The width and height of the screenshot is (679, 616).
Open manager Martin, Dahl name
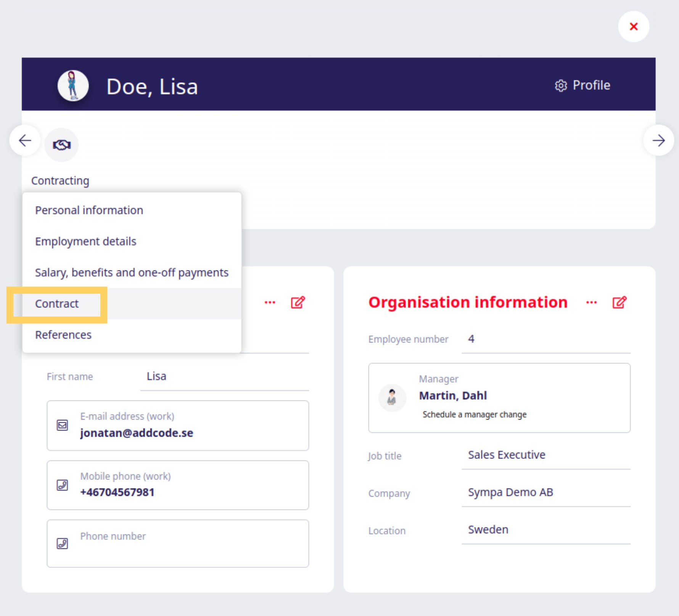coord(453,396)
